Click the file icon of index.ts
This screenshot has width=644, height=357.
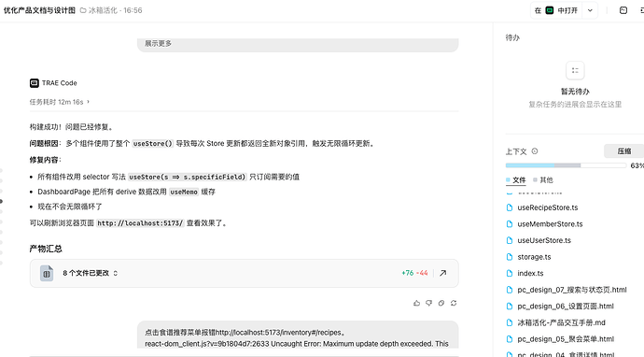510,274
